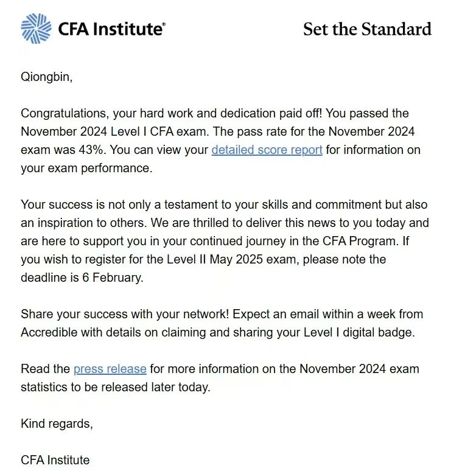Click the your exam performance line
This screenshot has height=471, width=476.
[86, 168]
